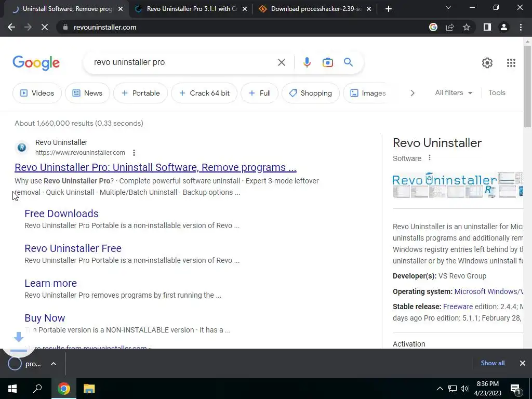Open the taskbar clock showing 8:36 PM
The height and width of the screenshot is (399, 532).
[x=487, y=389]
